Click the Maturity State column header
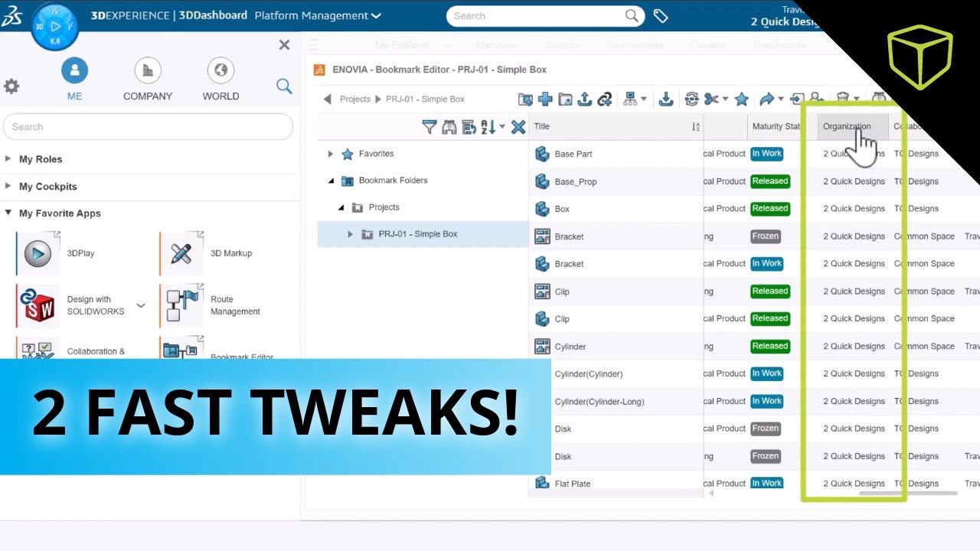The height and width of the screenshot is (551, 980). 776,126
